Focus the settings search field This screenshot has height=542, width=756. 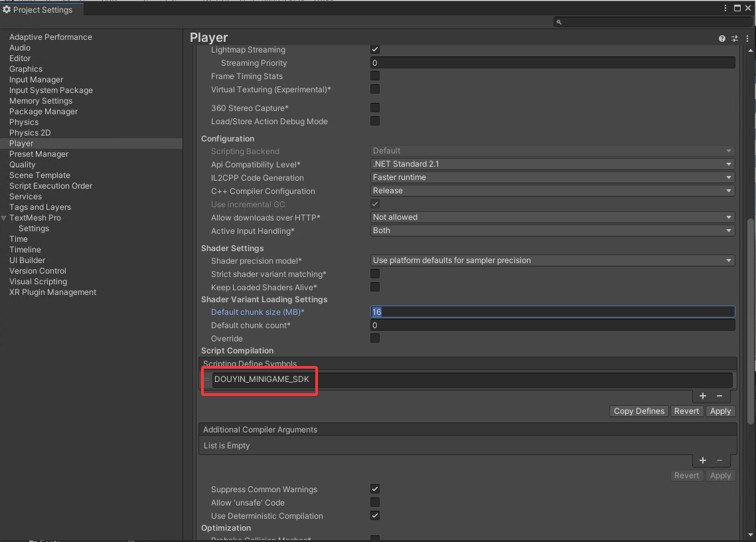[x=653, y=22]
